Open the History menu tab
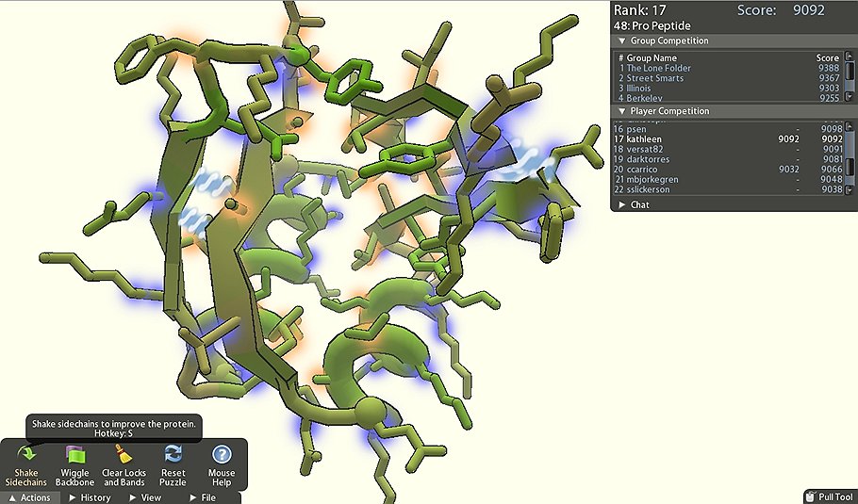Image resolution: width=858 pixels, height=504 pixels. tap(90, 497)
